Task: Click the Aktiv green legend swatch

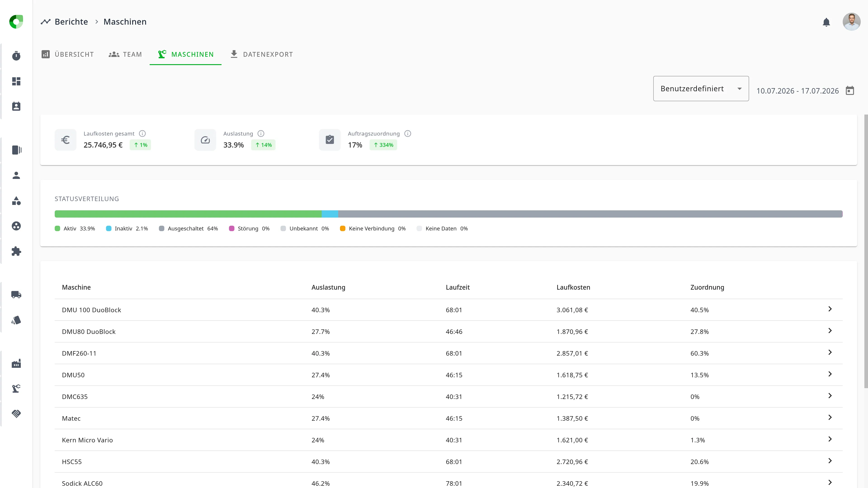Action: pos(57,229)
